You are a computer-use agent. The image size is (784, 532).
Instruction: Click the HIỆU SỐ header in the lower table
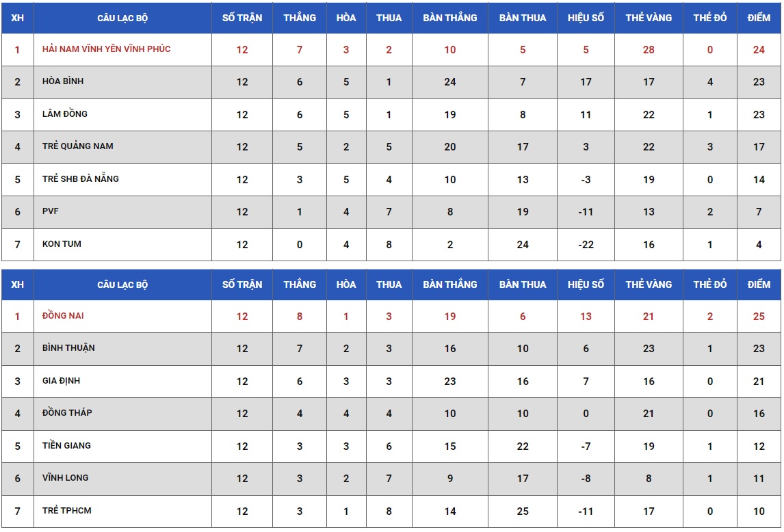point(586,284)
